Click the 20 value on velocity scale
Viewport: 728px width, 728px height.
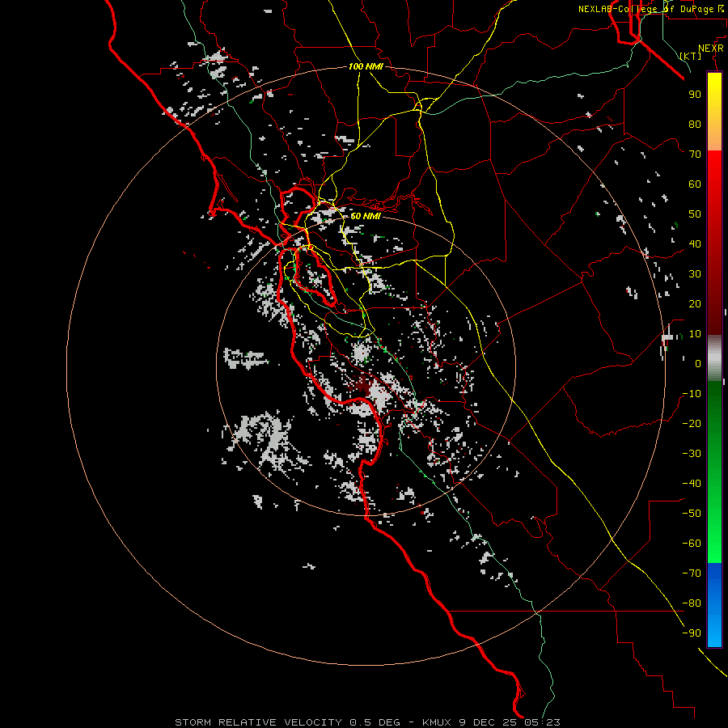[695, 303]
